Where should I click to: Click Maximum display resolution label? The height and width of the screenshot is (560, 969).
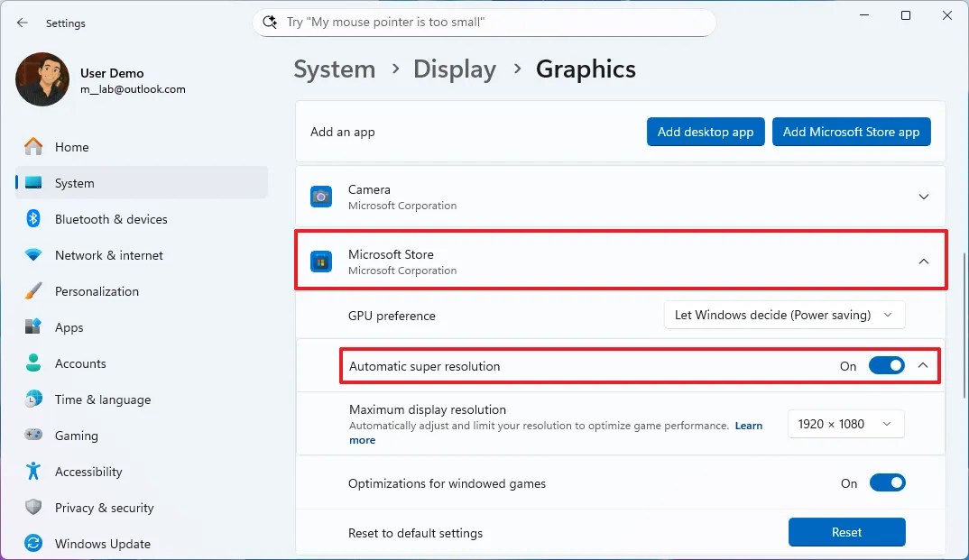428,409
